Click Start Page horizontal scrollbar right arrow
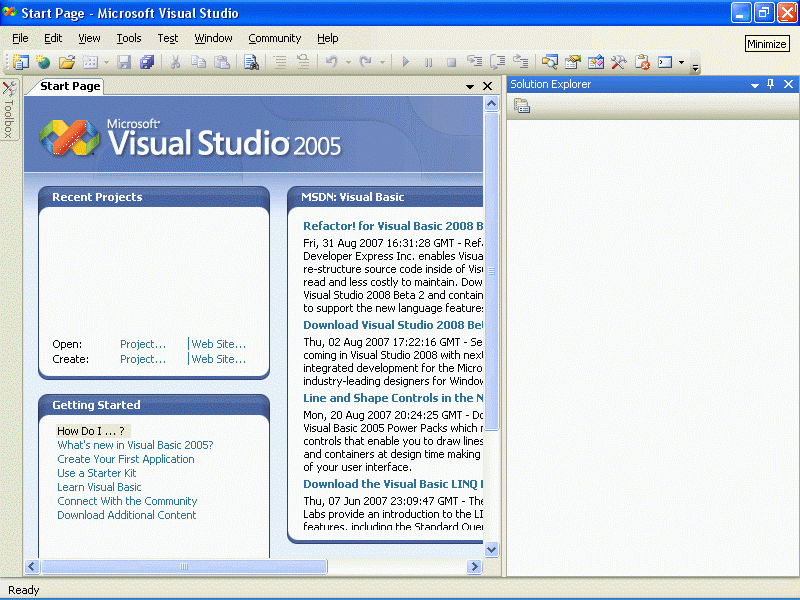800x600 pixels. click(474, 566)
